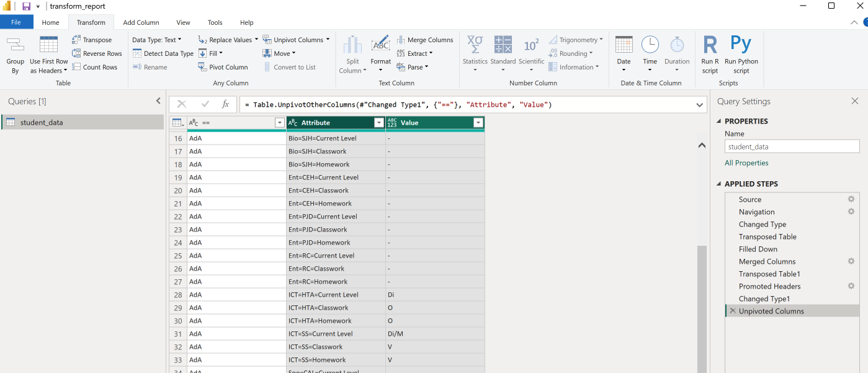Screen dimensions: 868x373
Task: Select the Di/M value cell
Action: tap(435, 333)
